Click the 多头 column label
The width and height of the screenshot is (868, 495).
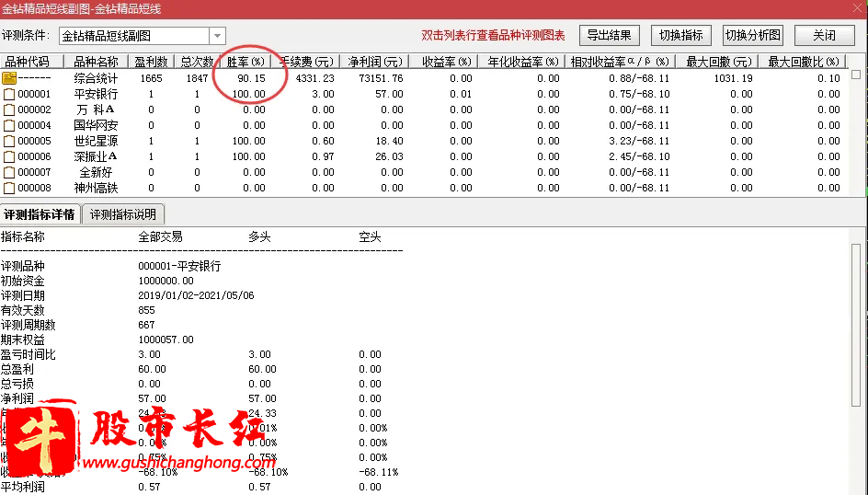[259, 237]
